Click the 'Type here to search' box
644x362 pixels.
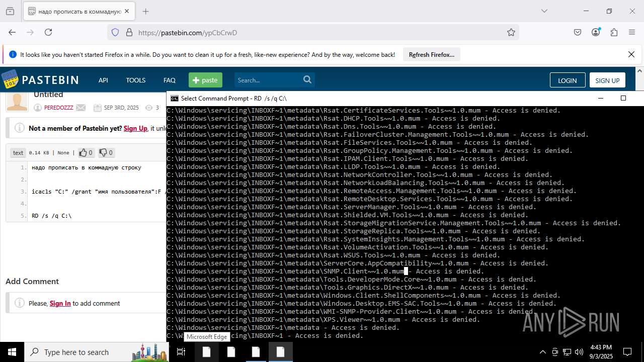tap(97, 352)
